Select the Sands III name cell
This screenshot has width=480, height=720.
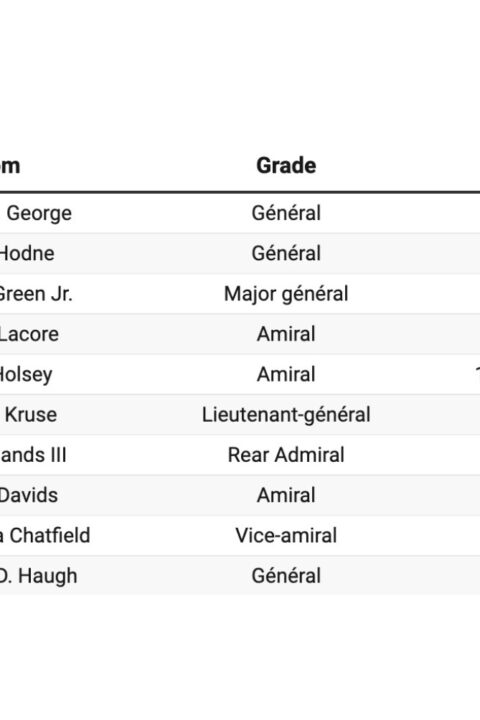point(33,455)
